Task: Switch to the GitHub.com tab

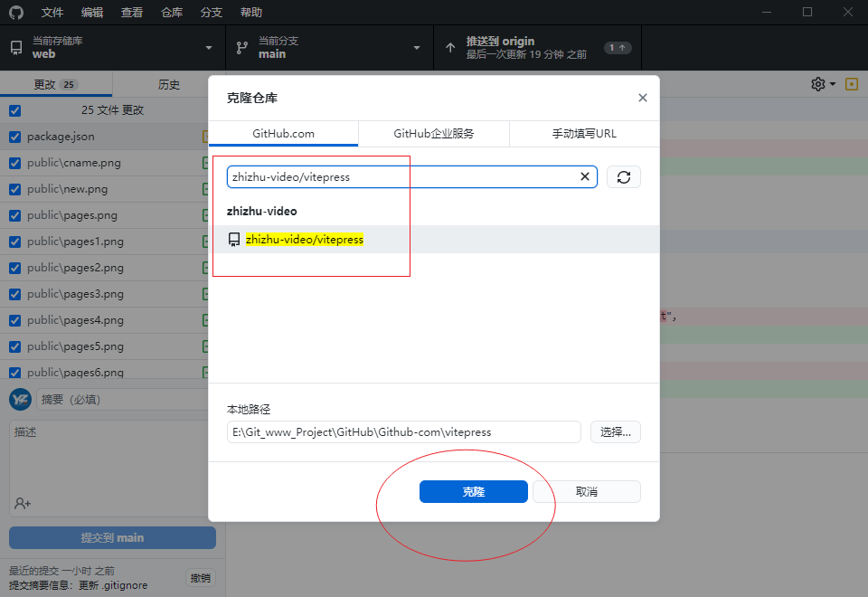Action: click(x=283, y=134)
